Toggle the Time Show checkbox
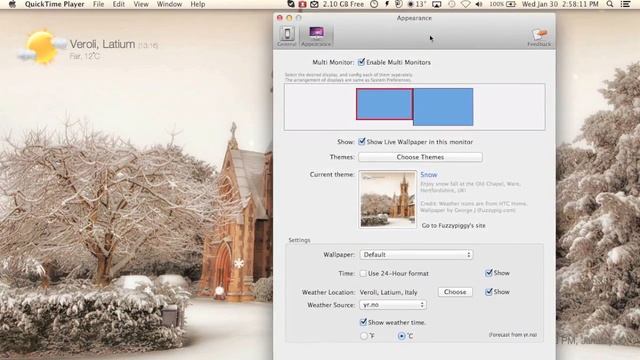The height and width of the screenshot is (360, 640). click(489, 273)
